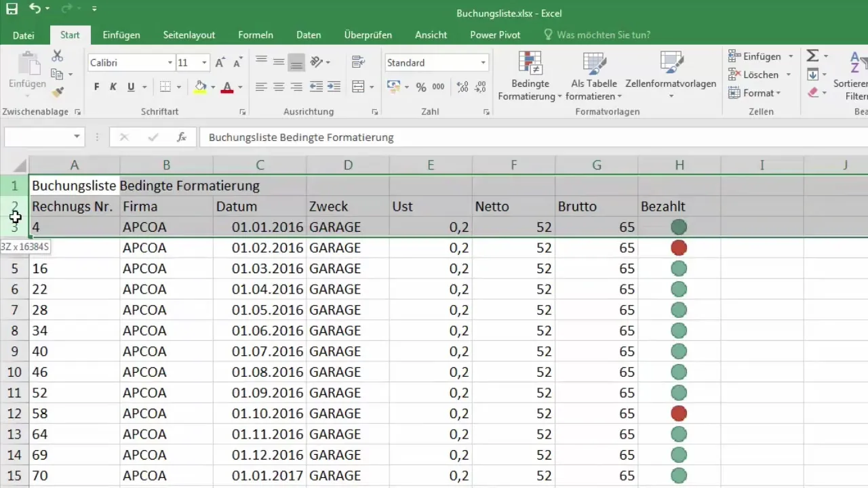Center cell content horizontally
Viewport: 868px width, 488px height.
coord(279,87)
